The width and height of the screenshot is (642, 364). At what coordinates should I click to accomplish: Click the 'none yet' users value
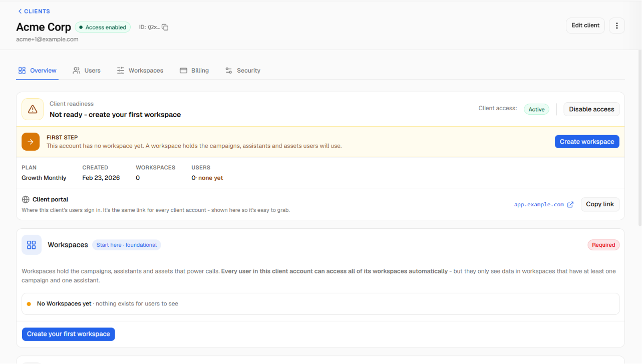coord(210,178)
